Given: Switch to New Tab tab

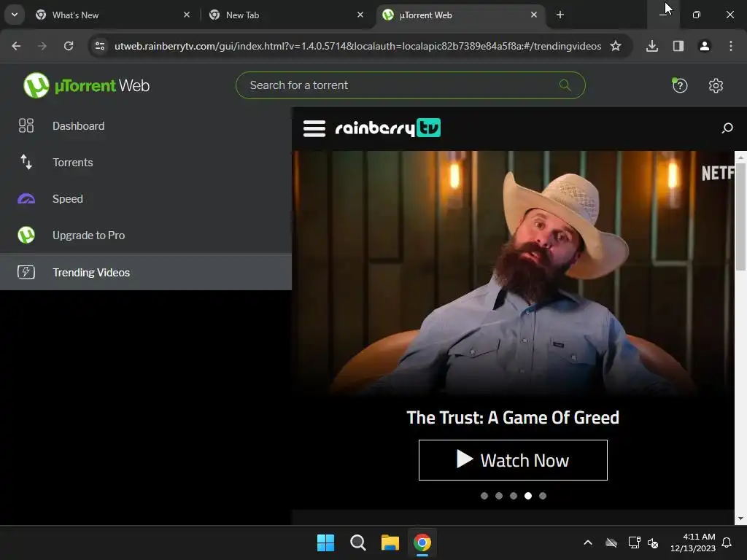Looking at the screenshot, I should 286,15.
